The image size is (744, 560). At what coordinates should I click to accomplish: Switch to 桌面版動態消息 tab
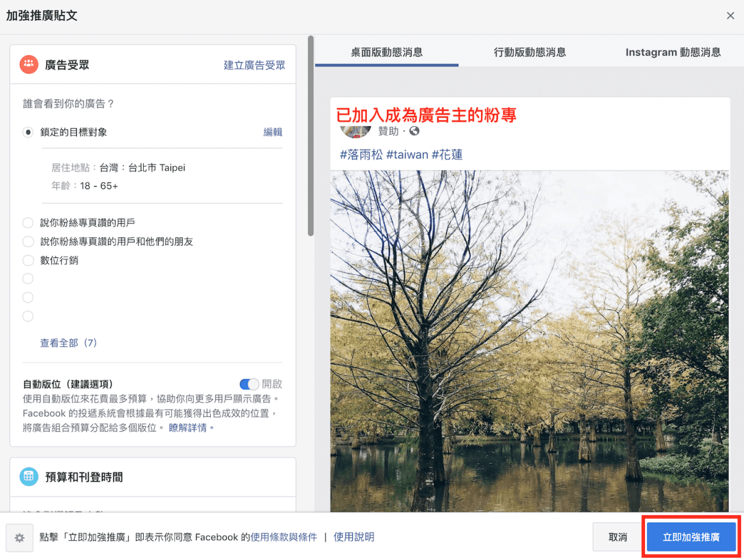387,52
